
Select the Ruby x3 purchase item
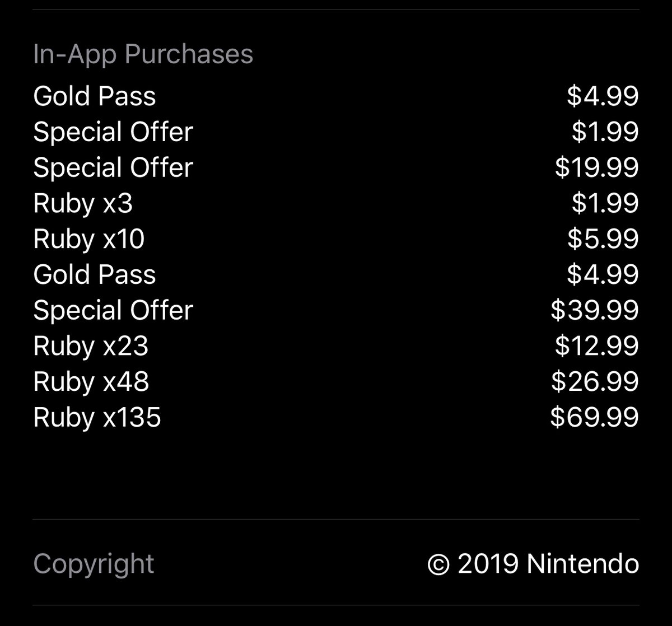(x=83, y=203)
